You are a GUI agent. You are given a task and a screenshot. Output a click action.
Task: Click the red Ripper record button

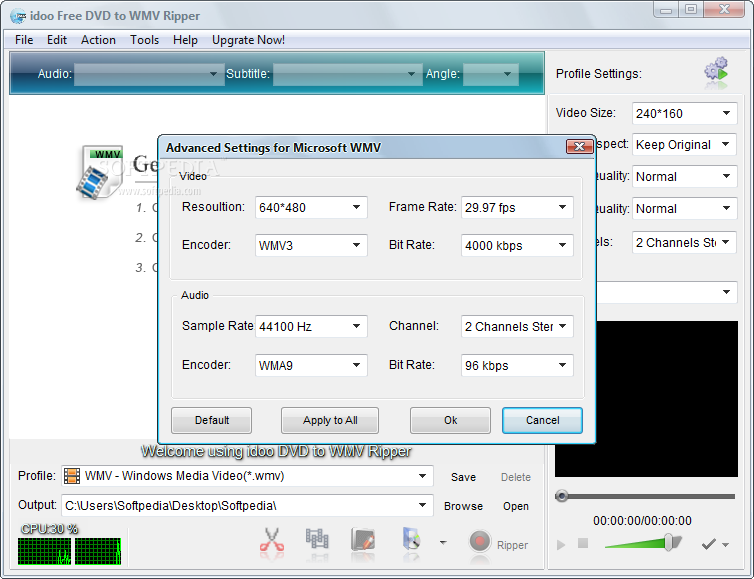(x=479, y=541)
